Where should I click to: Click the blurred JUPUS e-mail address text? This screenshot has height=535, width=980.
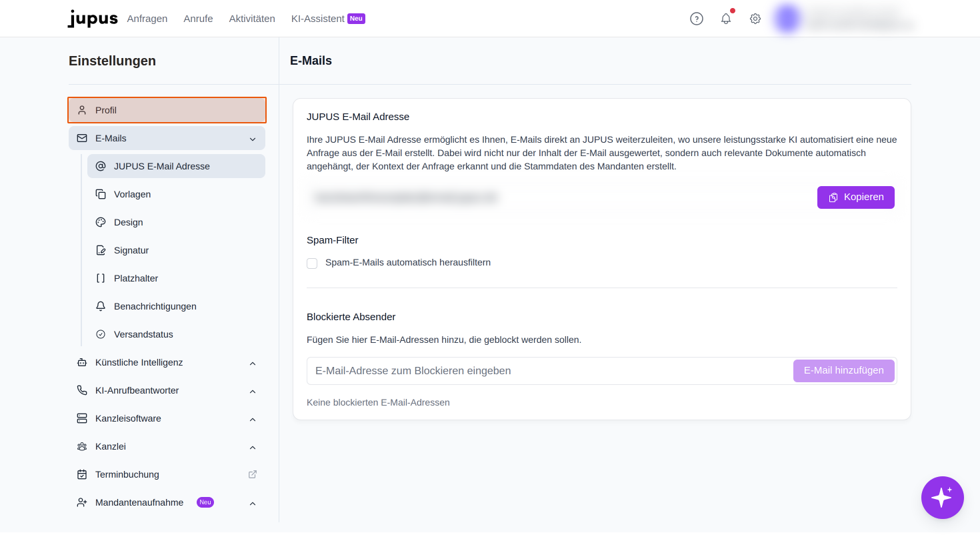point(405,197)
